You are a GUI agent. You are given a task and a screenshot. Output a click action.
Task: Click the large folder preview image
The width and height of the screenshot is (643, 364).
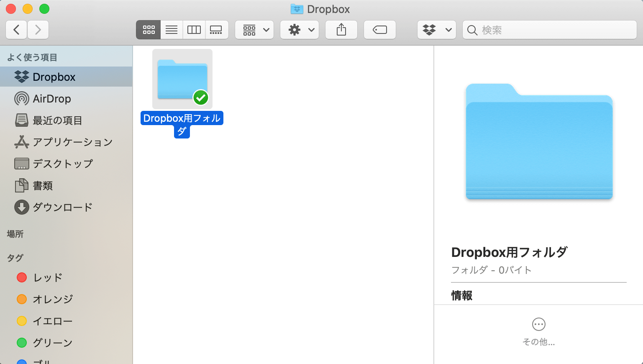pyautogui.click(x=539, y=141)
